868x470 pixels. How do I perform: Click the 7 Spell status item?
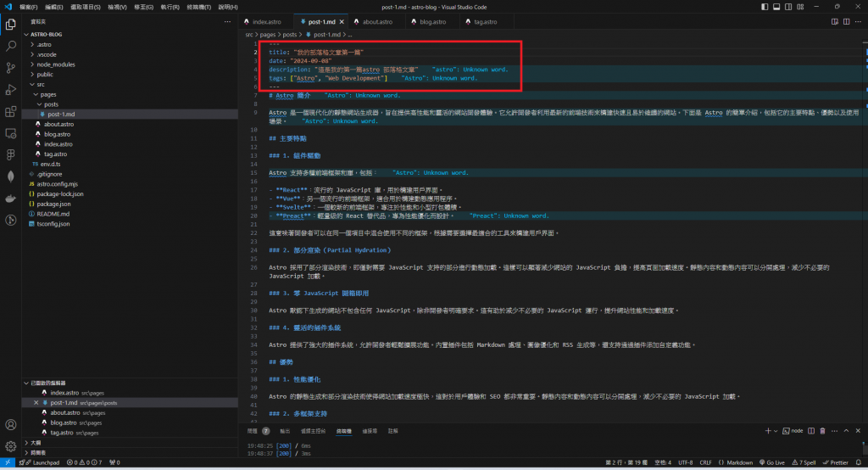[804, 462]
